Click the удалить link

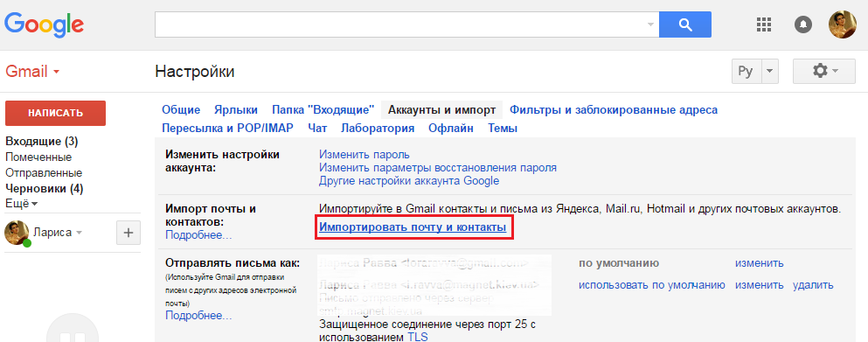click(x=813, y=285)
